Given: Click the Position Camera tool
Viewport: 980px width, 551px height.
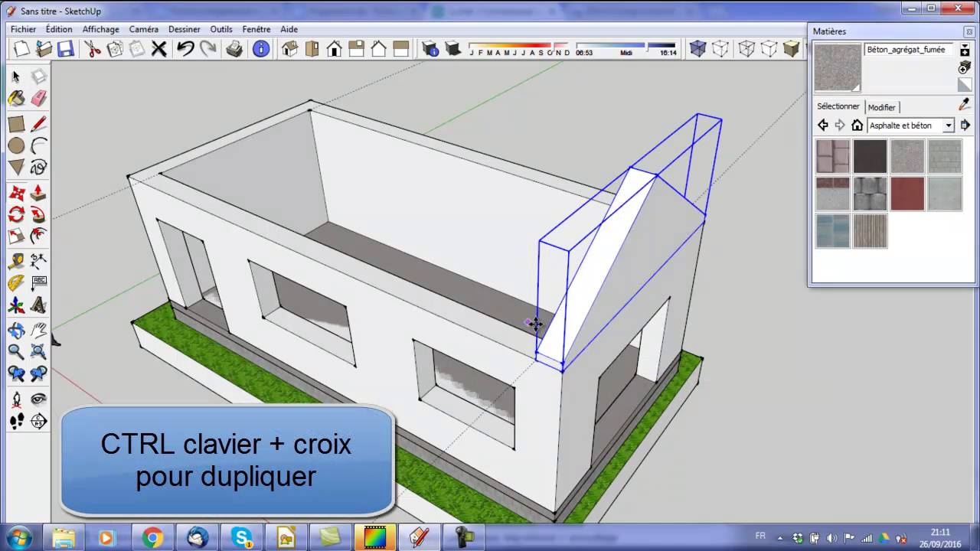Looking at the screenshot, I should [16, 399].
